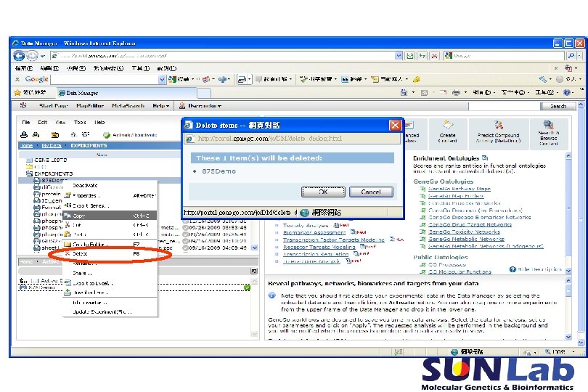
Task: Click the Favorites star icon
Action: [x=17, y=92]
